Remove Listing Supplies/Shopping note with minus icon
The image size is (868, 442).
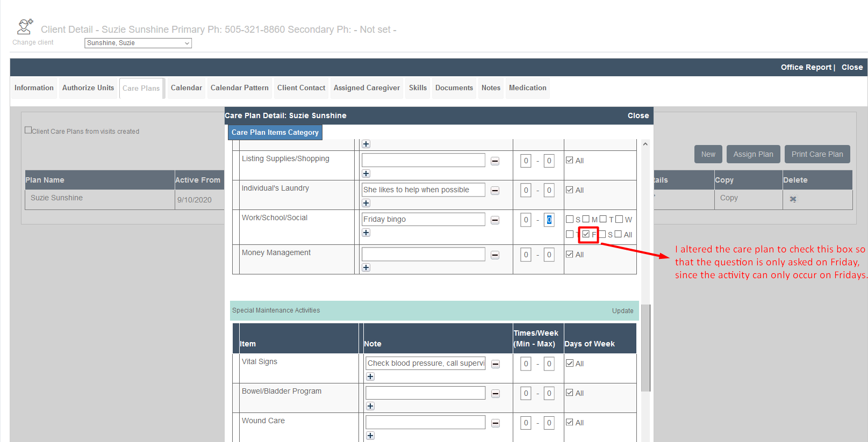click(x=495, y=161)
